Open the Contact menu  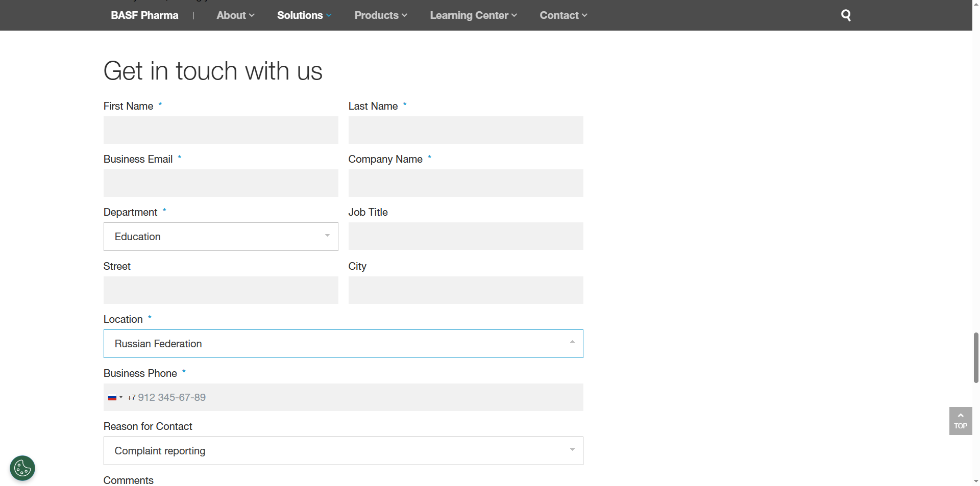[563, 15]
